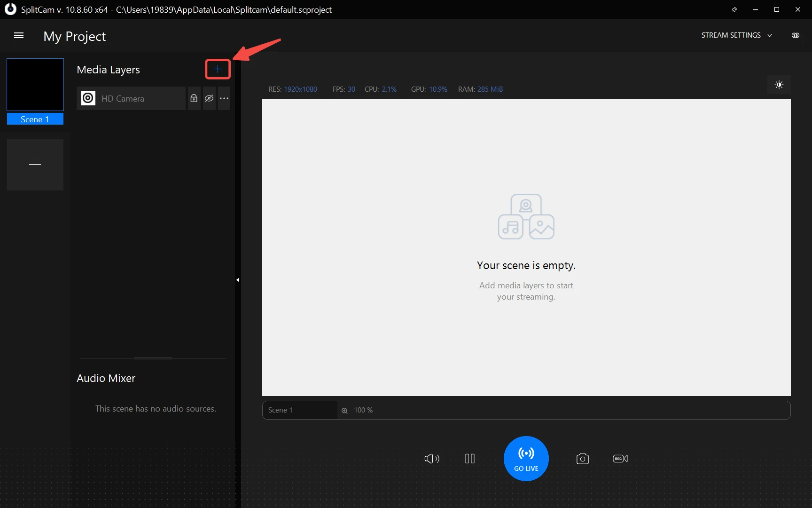
Task: Click the Scene 1 preview thumbnail
Action: pyautogui.click(x=35, y=85)
